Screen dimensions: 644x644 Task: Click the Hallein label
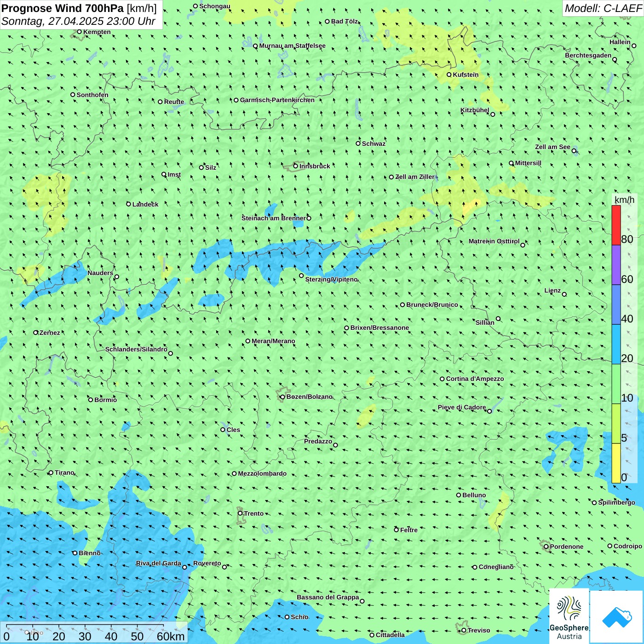click(x=620, y=42)
